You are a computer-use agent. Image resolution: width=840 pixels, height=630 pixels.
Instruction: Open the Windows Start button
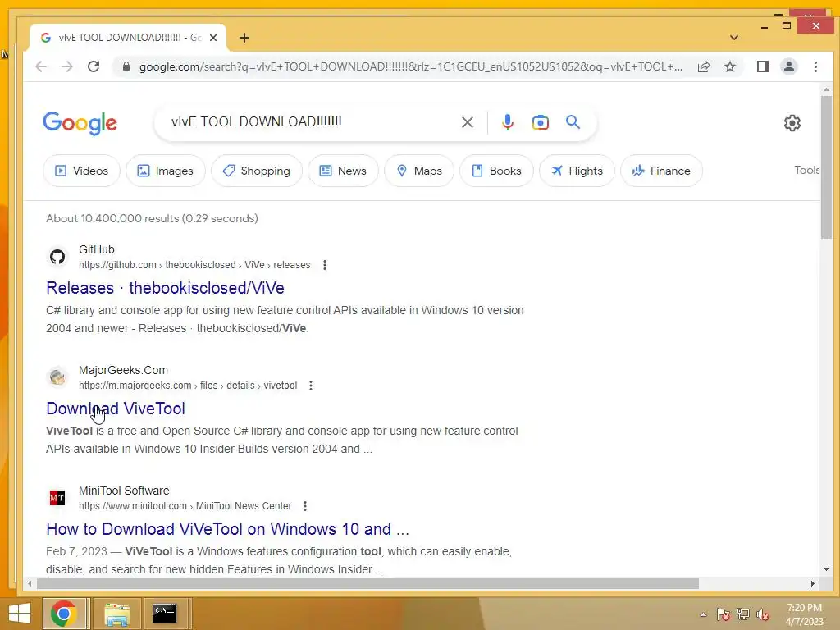(20, 614)
